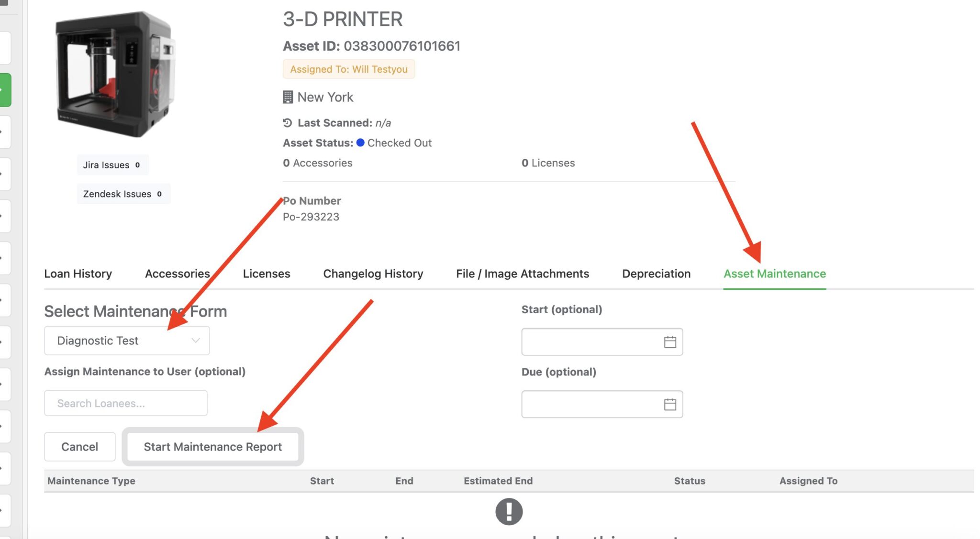Click the Start Maintenance Report button

213,446
